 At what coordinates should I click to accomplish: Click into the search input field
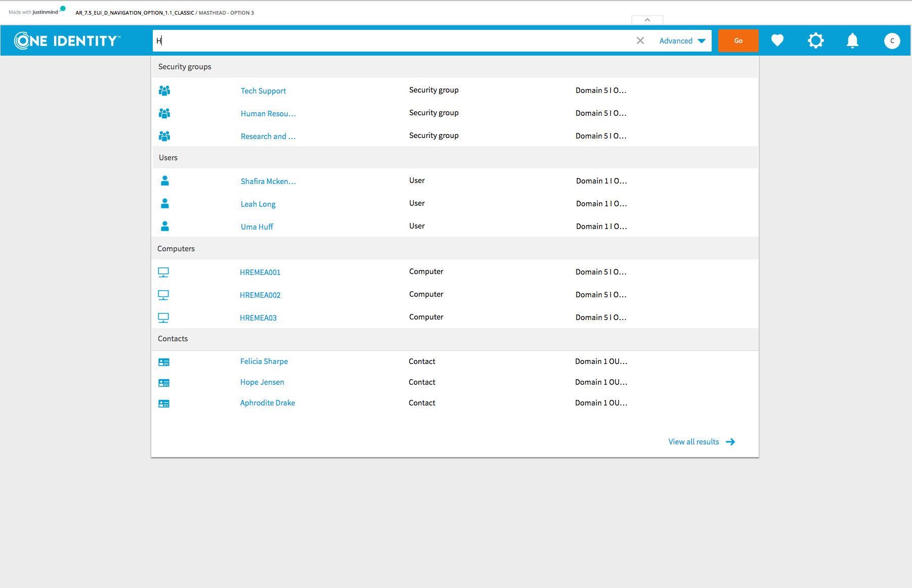tap(392, 40)
